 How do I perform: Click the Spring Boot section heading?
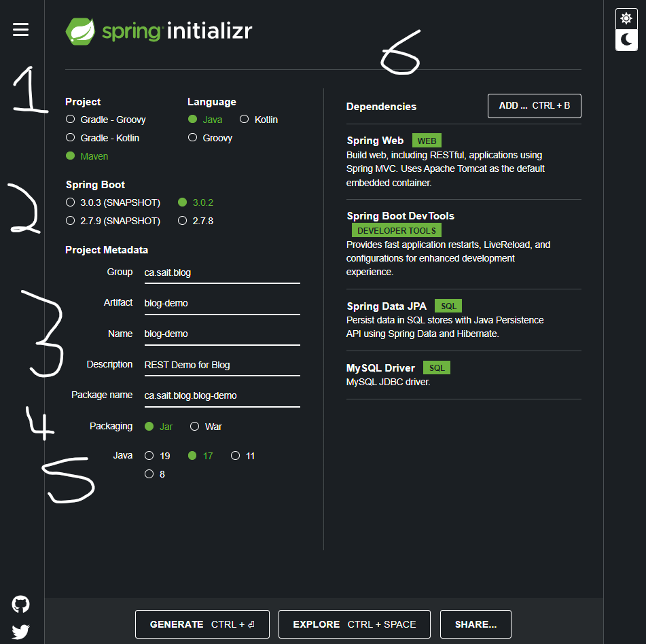pyautogui.click(x=95, y=185)
